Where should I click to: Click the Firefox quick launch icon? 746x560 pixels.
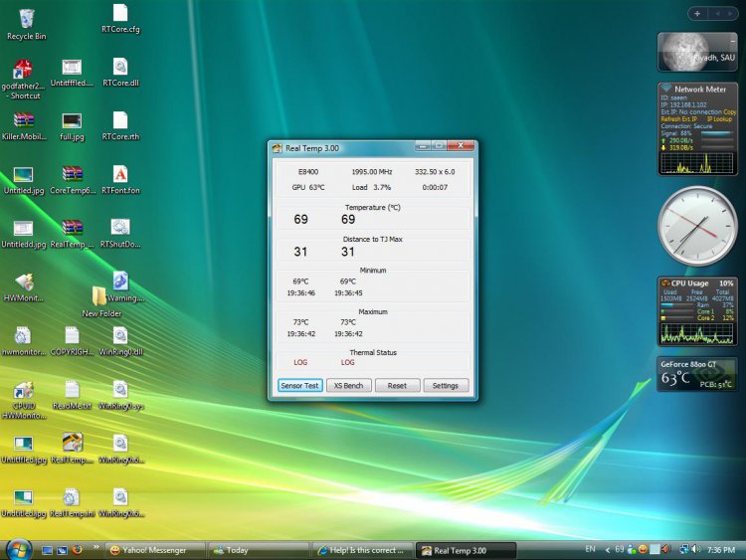click(77, 550)
